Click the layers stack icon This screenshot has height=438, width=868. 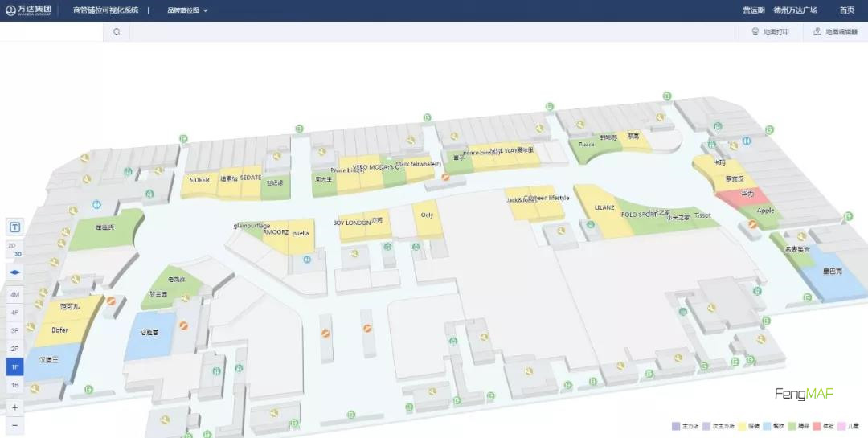[x=14, y=273]
